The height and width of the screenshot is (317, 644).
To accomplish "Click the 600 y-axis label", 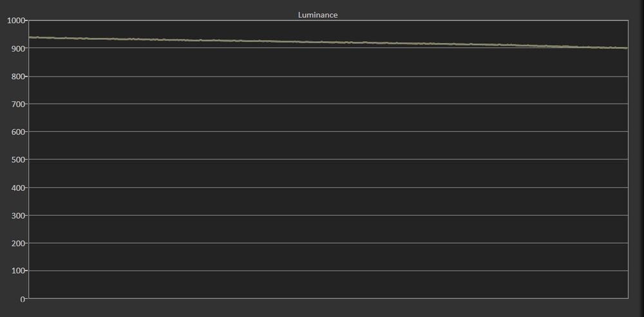I will pos(17,132).
